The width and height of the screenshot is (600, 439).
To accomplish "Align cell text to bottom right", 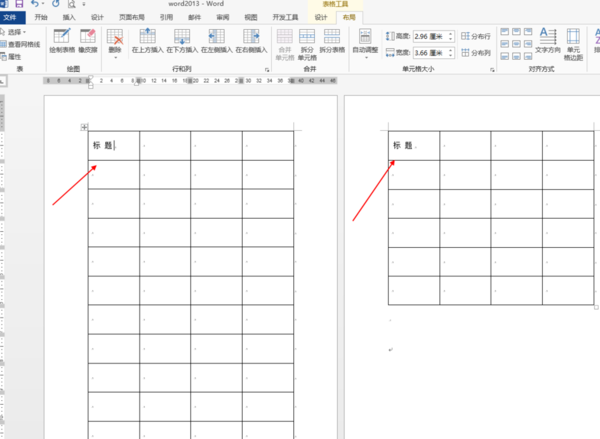I will pos(528,57).
